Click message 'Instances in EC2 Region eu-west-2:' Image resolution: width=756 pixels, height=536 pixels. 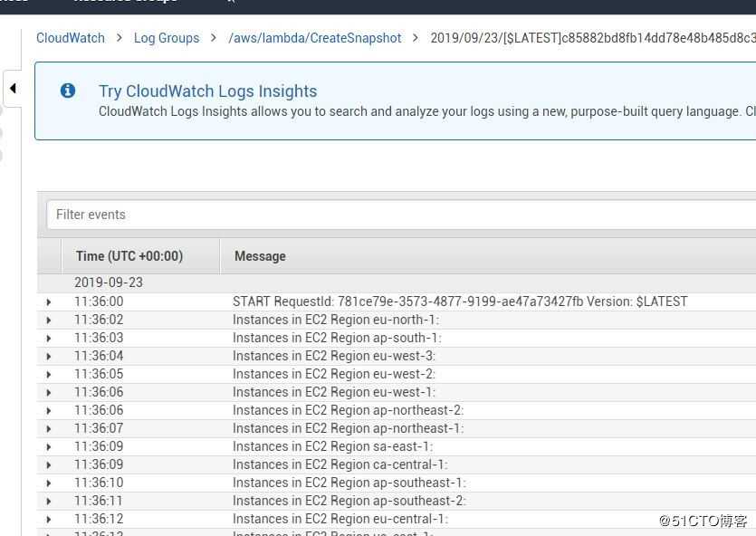pyautogui.click(x=334, y=374)
